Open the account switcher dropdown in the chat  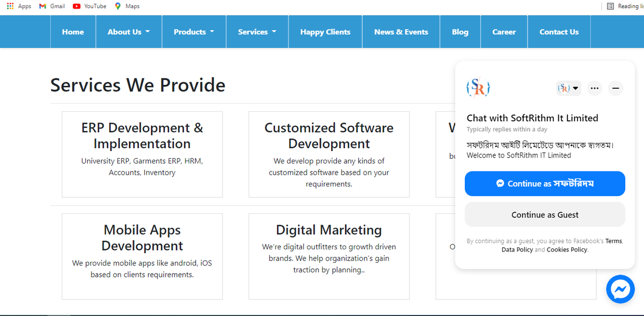pyautogui.click(x=568, y=88)
